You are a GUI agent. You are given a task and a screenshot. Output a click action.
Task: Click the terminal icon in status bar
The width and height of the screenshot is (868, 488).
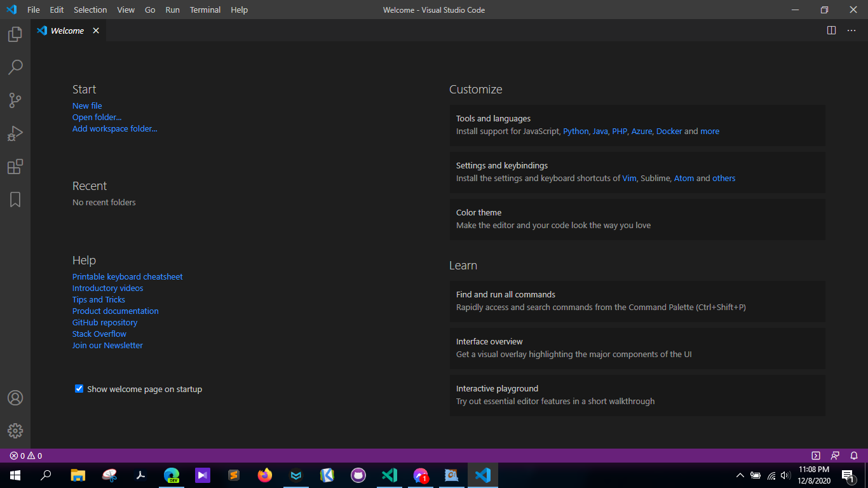[816, 456]
